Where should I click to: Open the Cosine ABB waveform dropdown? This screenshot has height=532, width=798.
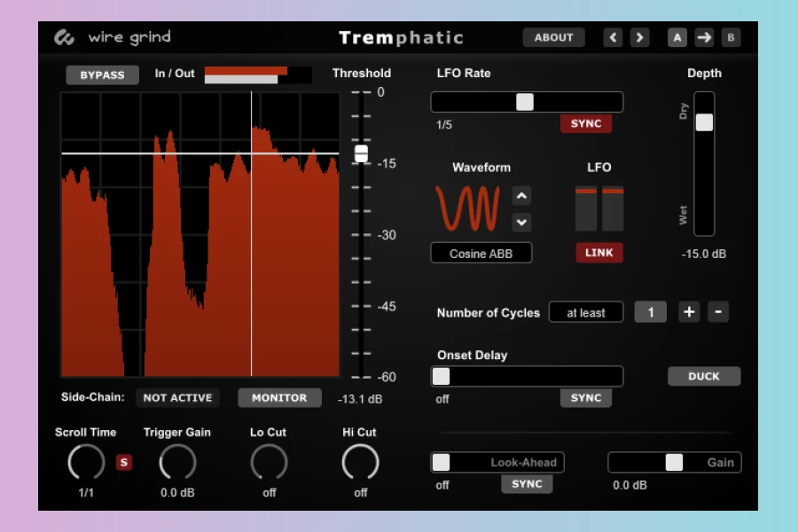tap(481, 254)
